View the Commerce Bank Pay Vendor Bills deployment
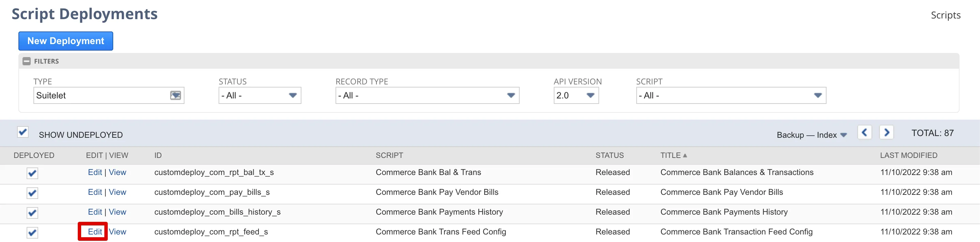 [117, 192]
